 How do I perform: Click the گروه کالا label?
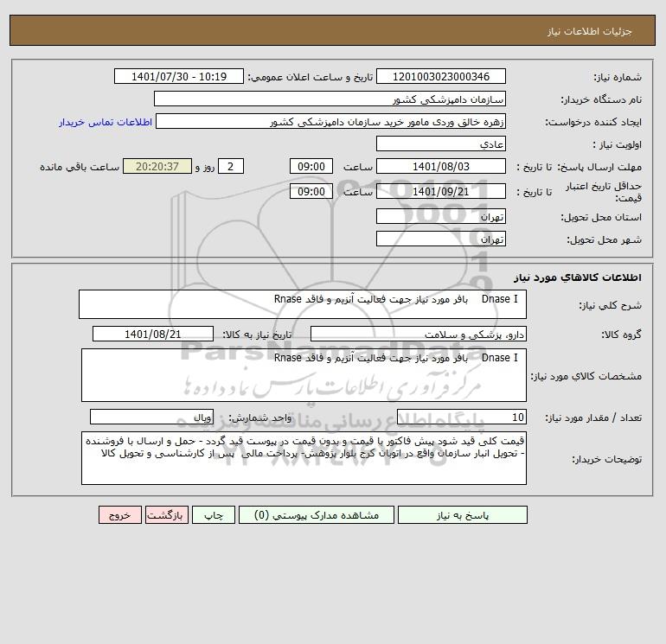[622, 335]
